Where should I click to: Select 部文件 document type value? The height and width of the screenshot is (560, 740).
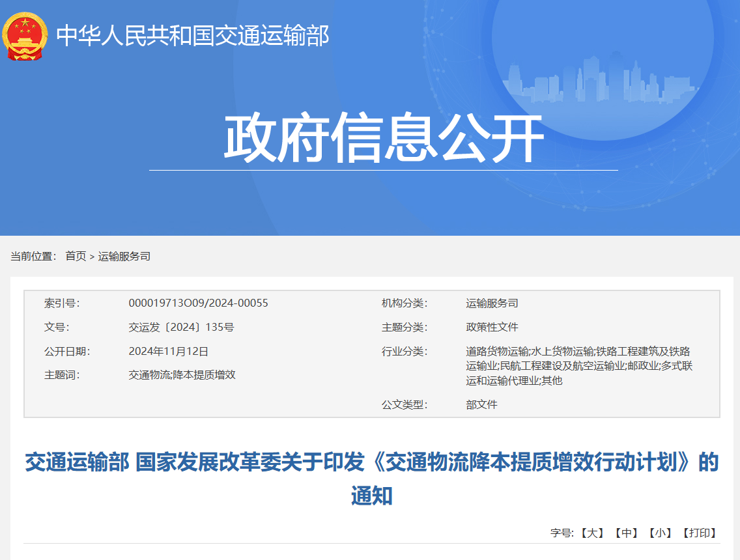tap(482, 404)
